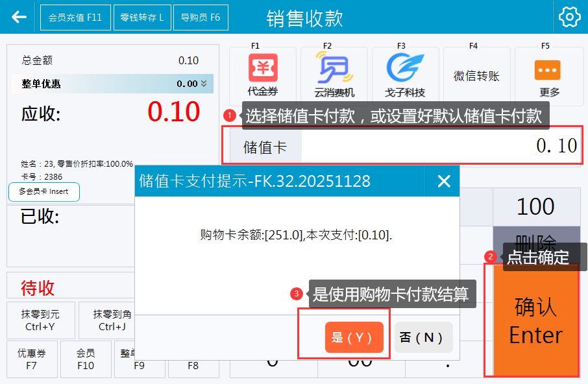Click the 储值卡 amount input field

tap(440, 146)
